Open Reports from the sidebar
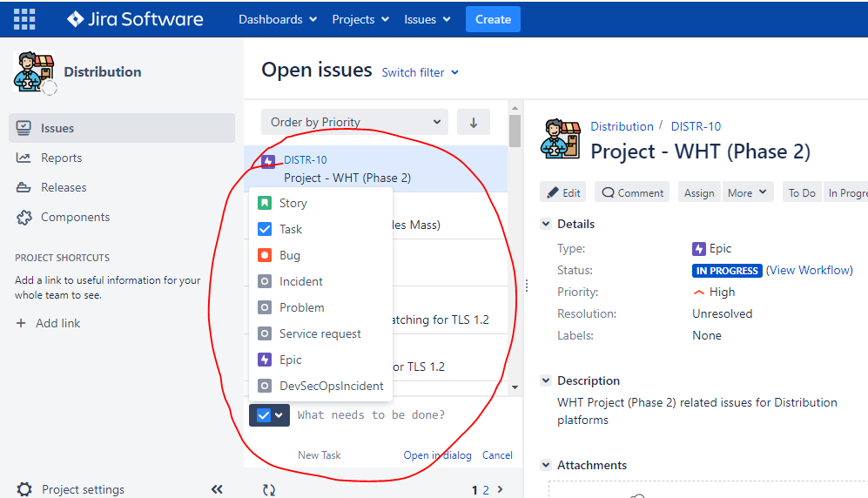868x498 pixels. (61, 158)
